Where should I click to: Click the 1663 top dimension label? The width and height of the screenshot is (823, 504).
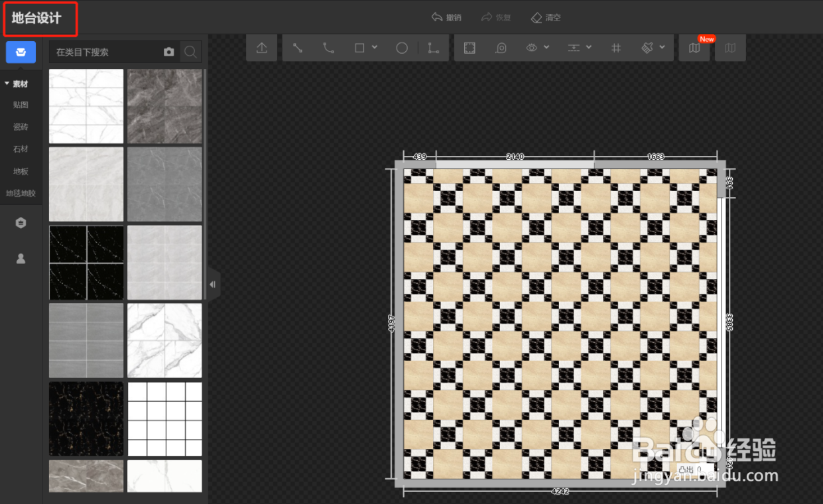(655, 157)
